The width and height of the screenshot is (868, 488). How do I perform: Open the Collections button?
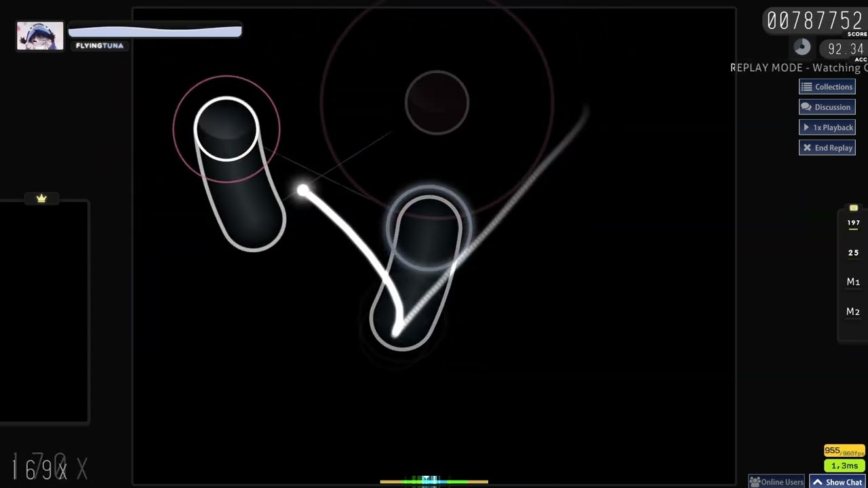(827, 87)
